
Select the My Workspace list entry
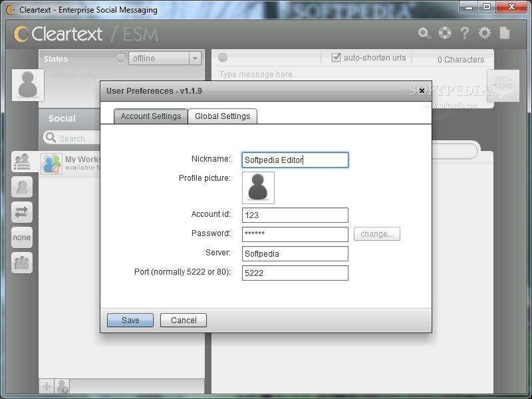pos(71,164)
